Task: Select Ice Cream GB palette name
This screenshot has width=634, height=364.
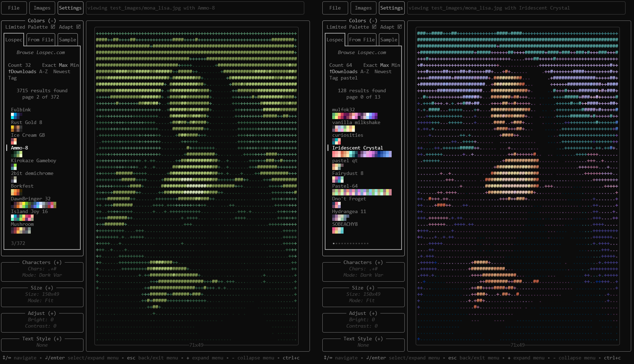Action: pos(28,135)
